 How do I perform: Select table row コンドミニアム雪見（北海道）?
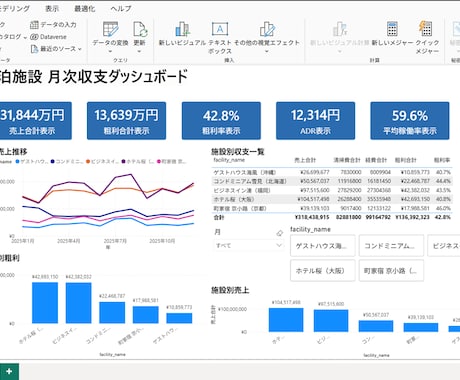tap(332, 181)
